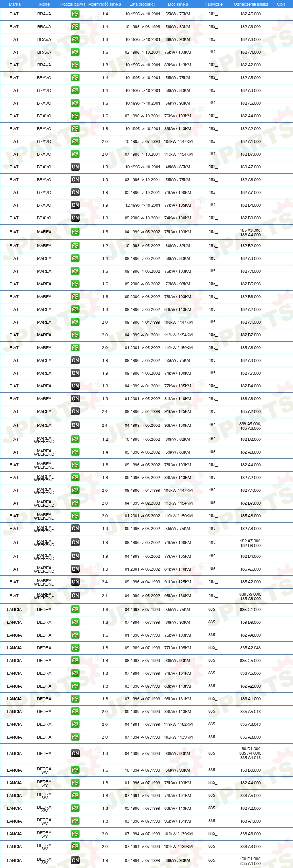The height and width of the screenshot is (868, 293).
Task: Select petrol icon in MAREA 182 B6.000 row
Action: pos(75,297)
